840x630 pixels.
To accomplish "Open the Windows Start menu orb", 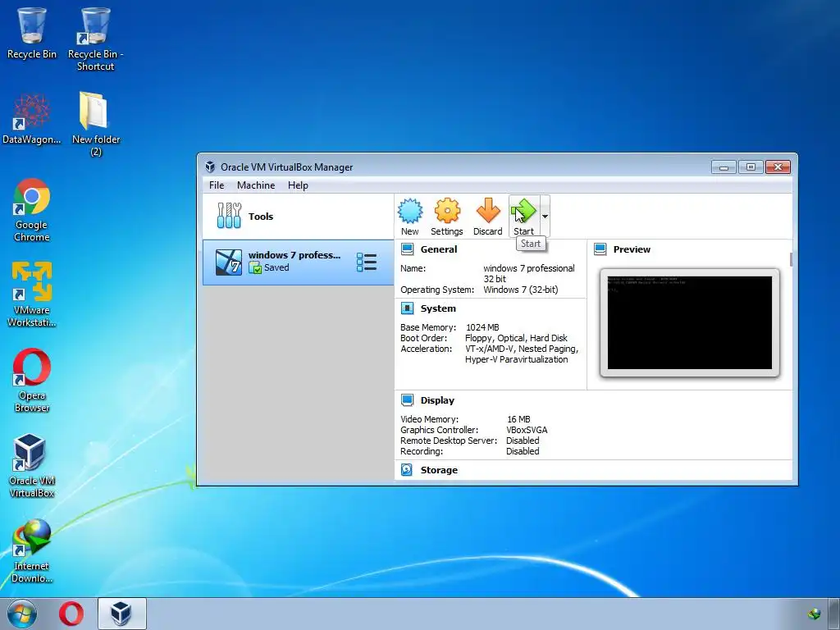I will (x=22, y=614).
